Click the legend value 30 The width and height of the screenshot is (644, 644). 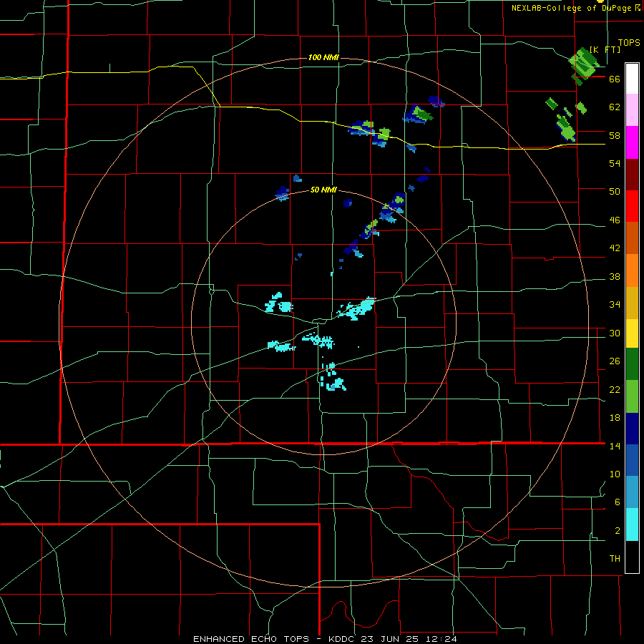coord(615,333)
